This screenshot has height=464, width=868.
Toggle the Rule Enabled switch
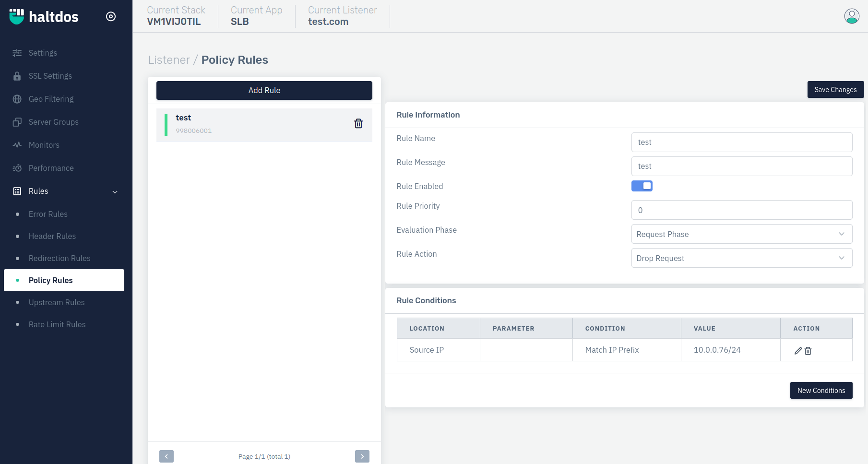(x=642, y=186)
